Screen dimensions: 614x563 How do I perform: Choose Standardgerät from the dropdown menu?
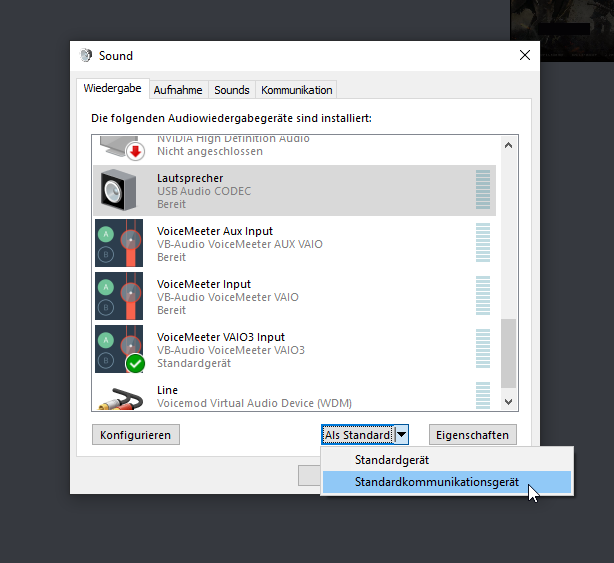tap(391, 460)
